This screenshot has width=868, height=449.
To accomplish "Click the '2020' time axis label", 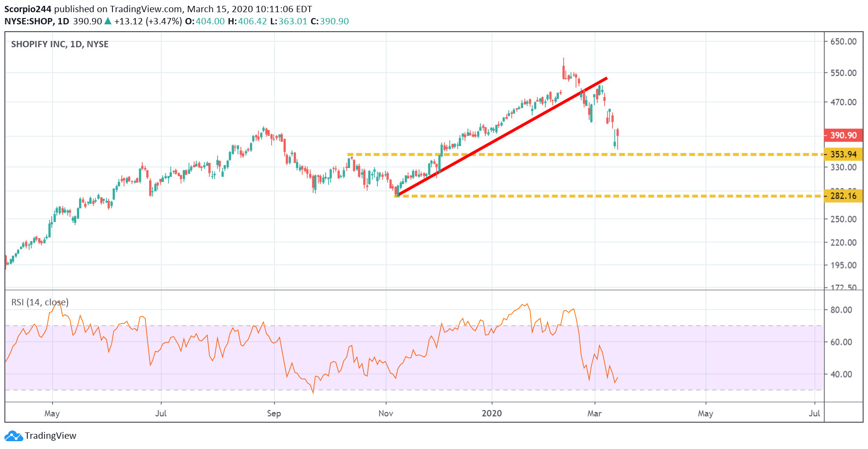I will click(x=492, y=413).
